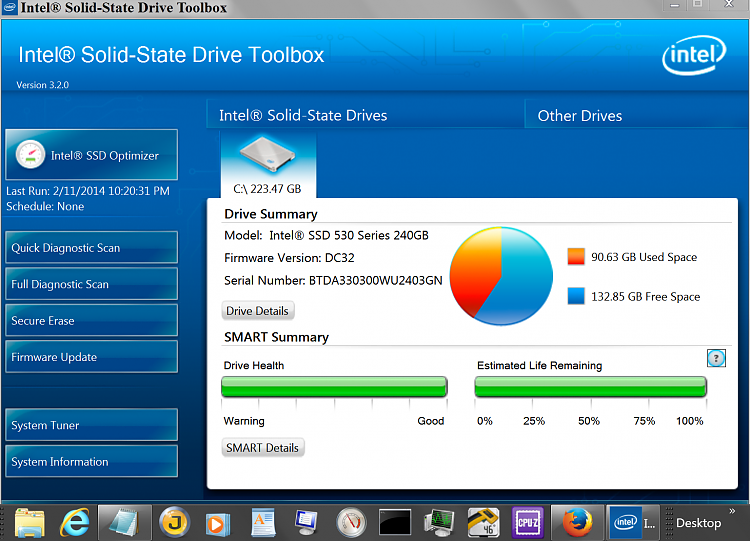Open CPU-Z from the taskbar

[x=528, y=522]
